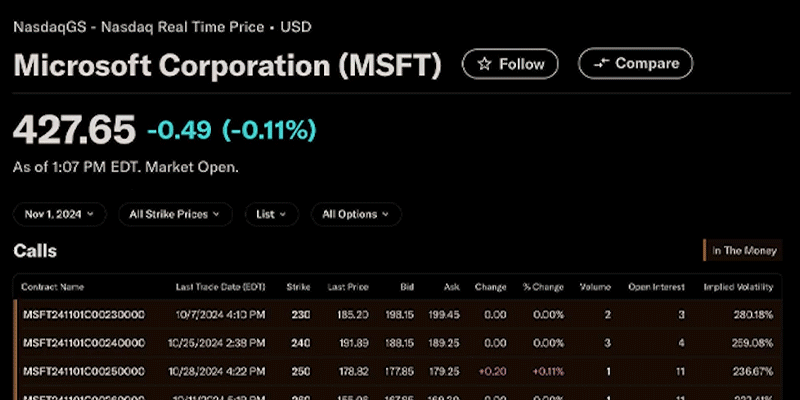Click the star icon on the Follow button

coord(485,64)
